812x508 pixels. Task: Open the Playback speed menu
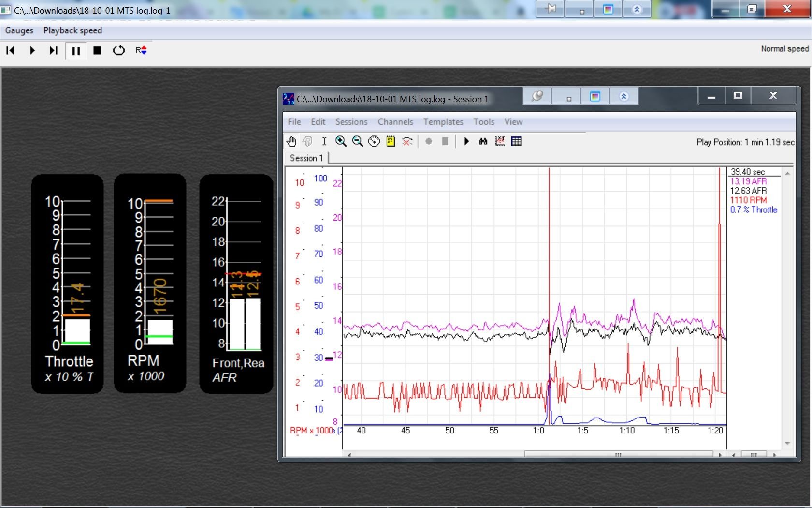(x=72, y=30)
